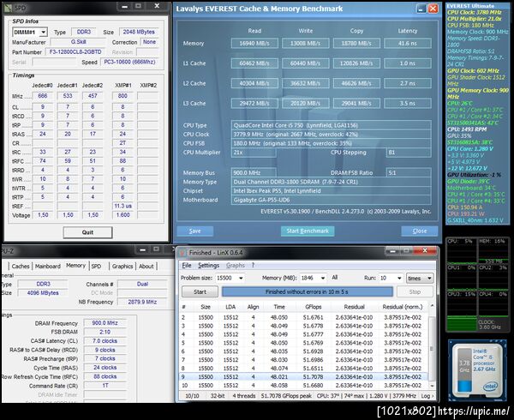Click the Memory Latency value 41.6 ns
The image size is (514, 420).
pyautogui.click(x=408, y=43)
